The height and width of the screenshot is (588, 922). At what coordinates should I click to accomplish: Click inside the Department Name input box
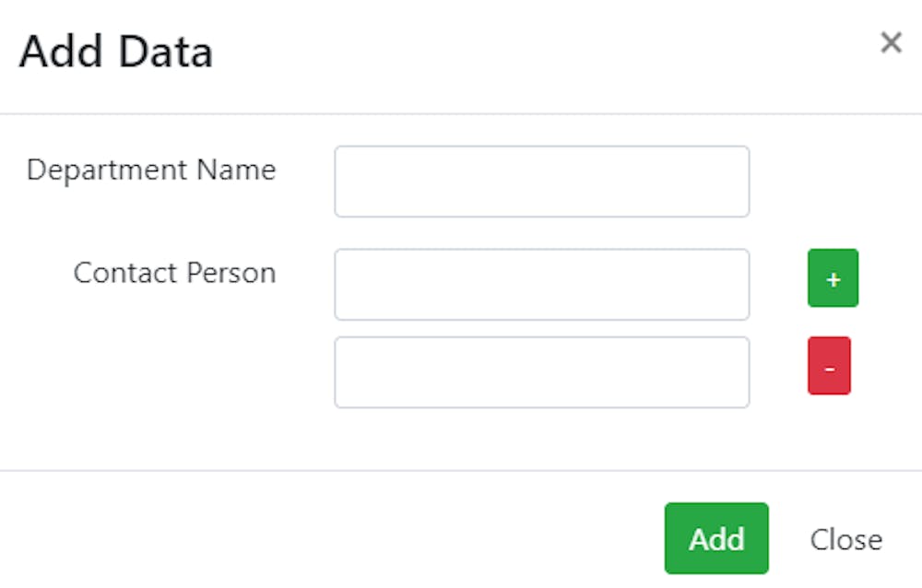coord(541,181)
